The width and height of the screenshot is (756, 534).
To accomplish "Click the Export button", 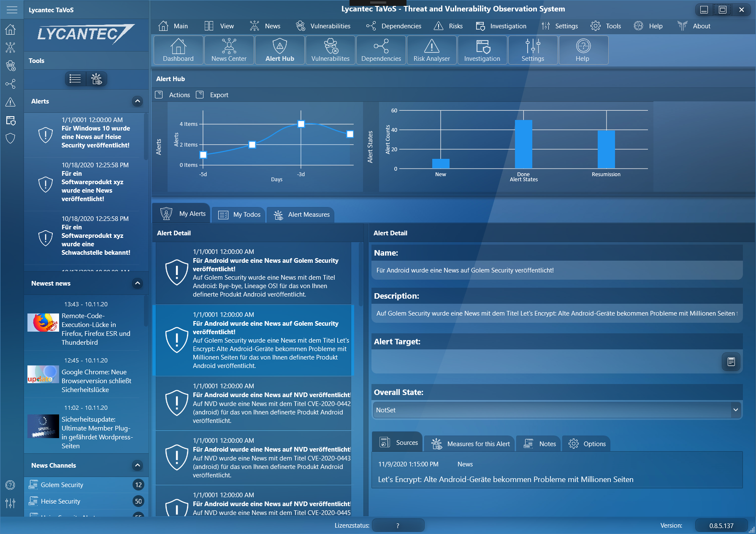I will (x=213, y=95).
